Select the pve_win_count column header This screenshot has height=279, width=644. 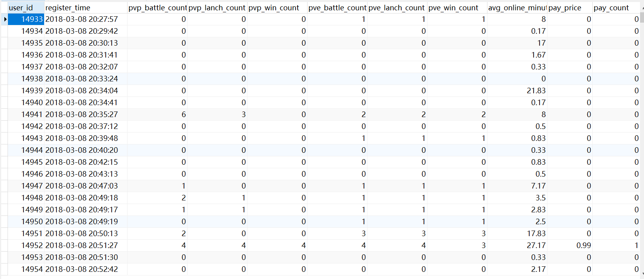(x=457, y=8)
